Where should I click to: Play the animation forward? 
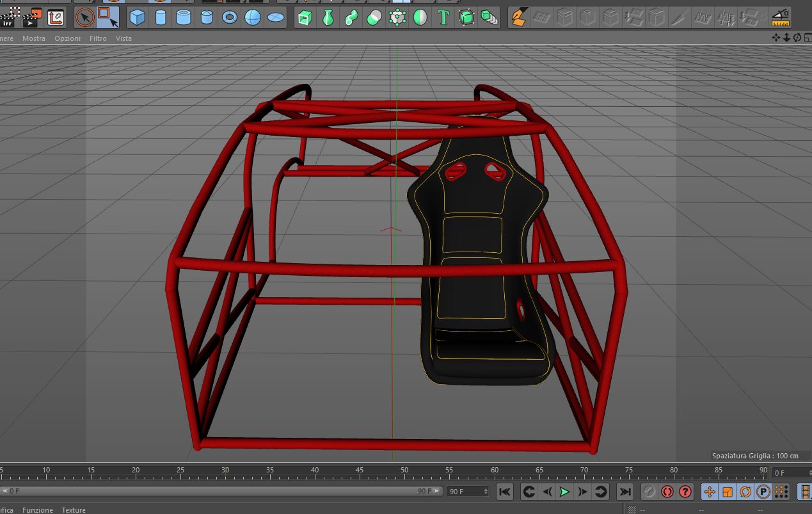(x=564, y=492)
